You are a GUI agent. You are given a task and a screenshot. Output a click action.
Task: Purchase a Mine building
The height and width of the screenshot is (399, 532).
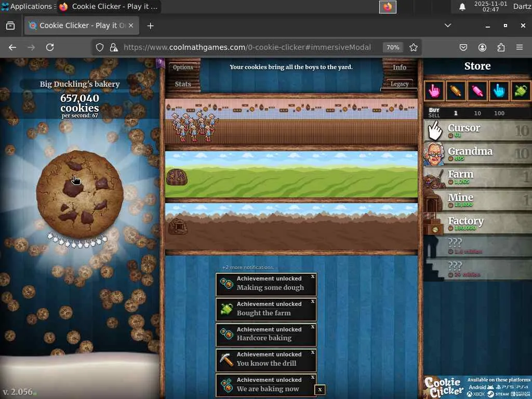[x=478, y=200]
